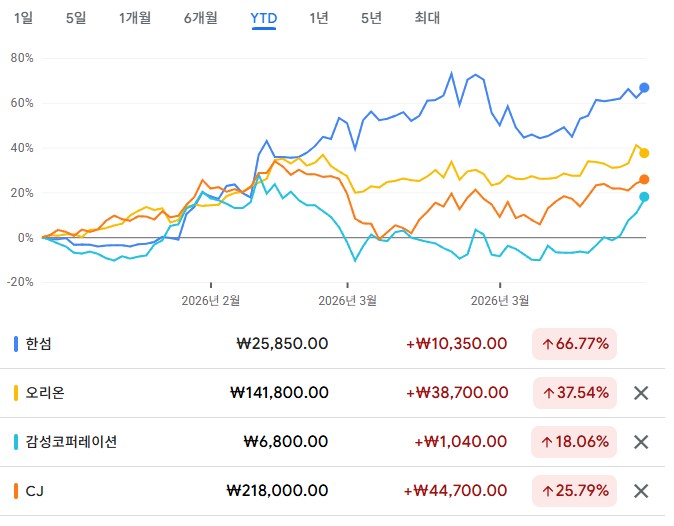Click the +₩1,040.00 change amount
Viewport: 674px width, 526px height.
pyautogui.click(x=460, y=442)
